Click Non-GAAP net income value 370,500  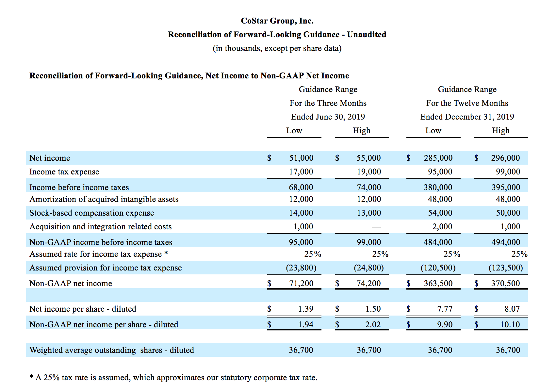506,284
